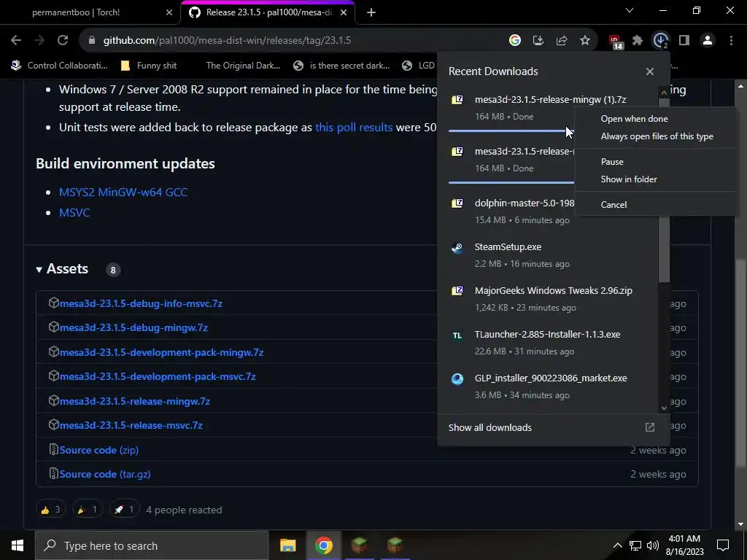
Task: Open a new browser tab
Action: point(371,12)
